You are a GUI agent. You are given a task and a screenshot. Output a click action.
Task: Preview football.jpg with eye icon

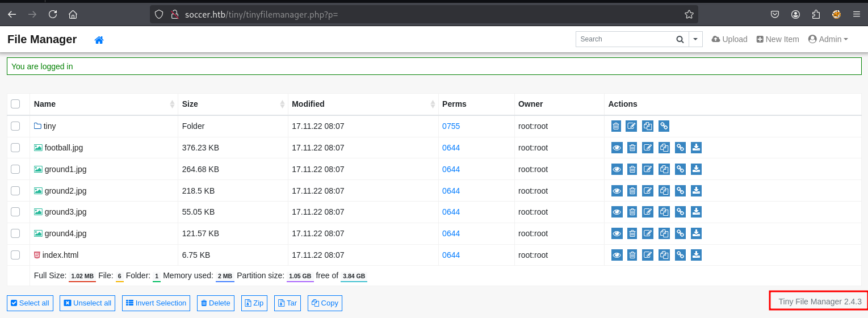(617, 148)
